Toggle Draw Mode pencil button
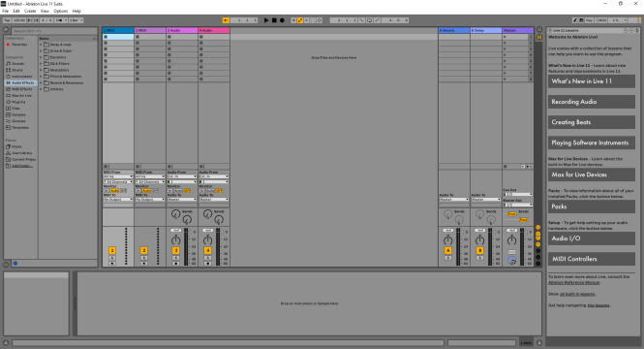 click(575, 20)
